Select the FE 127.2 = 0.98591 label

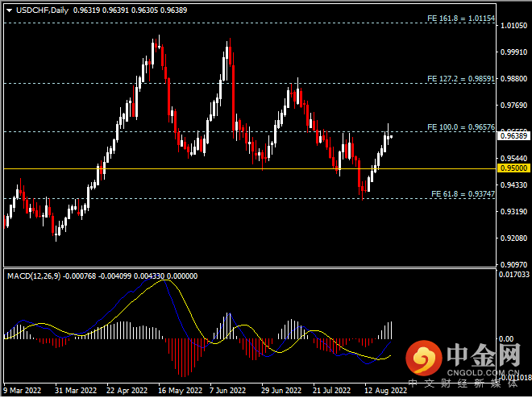click(461, 79)
